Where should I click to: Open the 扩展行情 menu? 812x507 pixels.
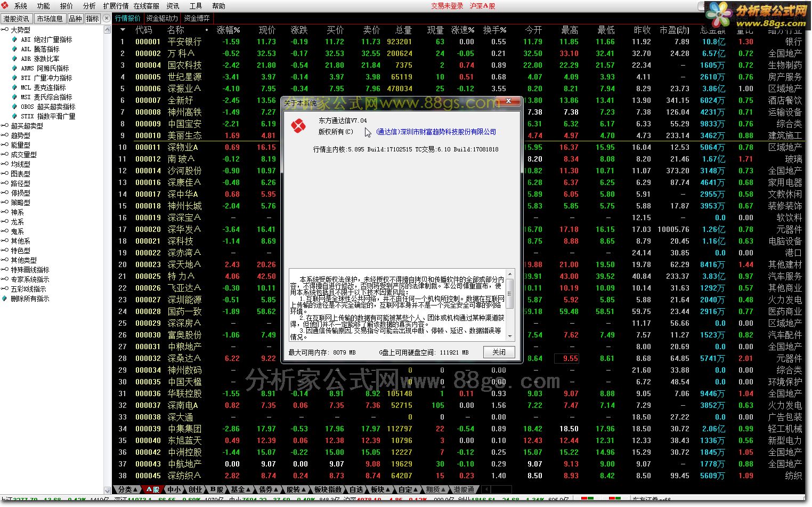[x=116, y=6]
